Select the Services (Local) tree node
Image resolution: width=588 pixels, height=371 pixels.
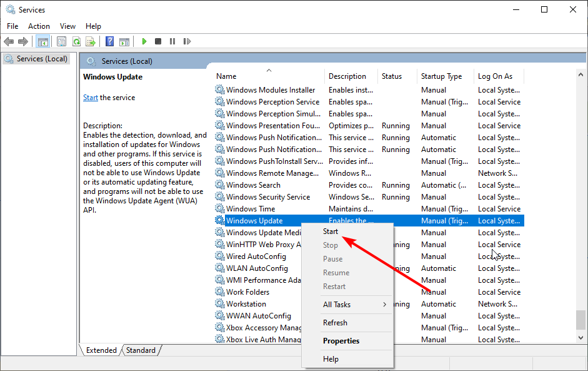coord(36,59)
